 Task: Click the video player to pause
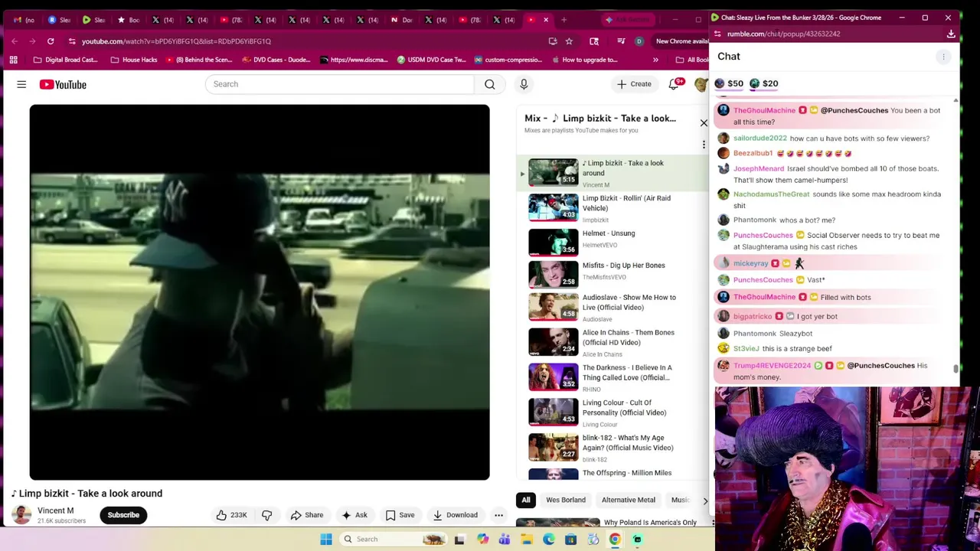[x=260, y=292]
